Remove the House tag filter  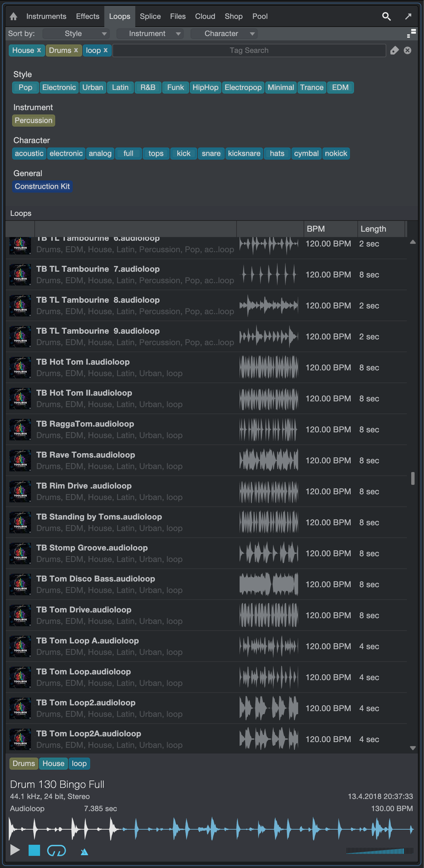coord(39,50)
